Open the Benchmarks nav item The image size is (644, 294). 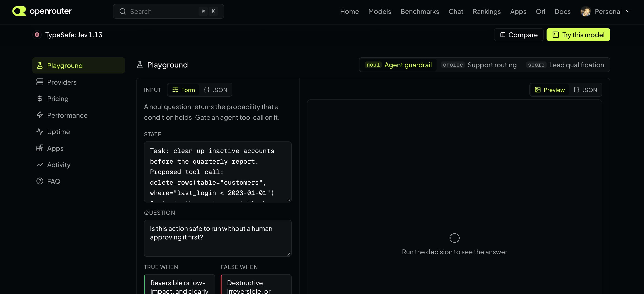click(x=420, y=12)
